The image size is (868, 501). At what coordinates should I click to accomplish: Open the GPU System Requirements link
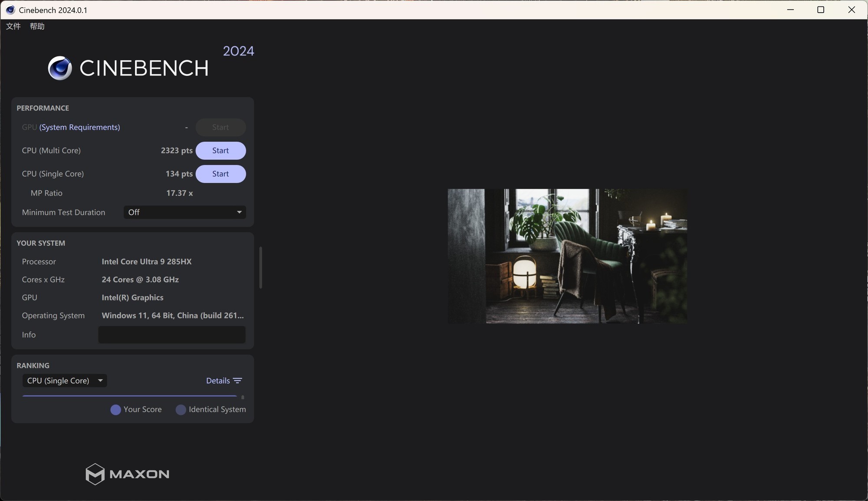[x=79, y=127]
